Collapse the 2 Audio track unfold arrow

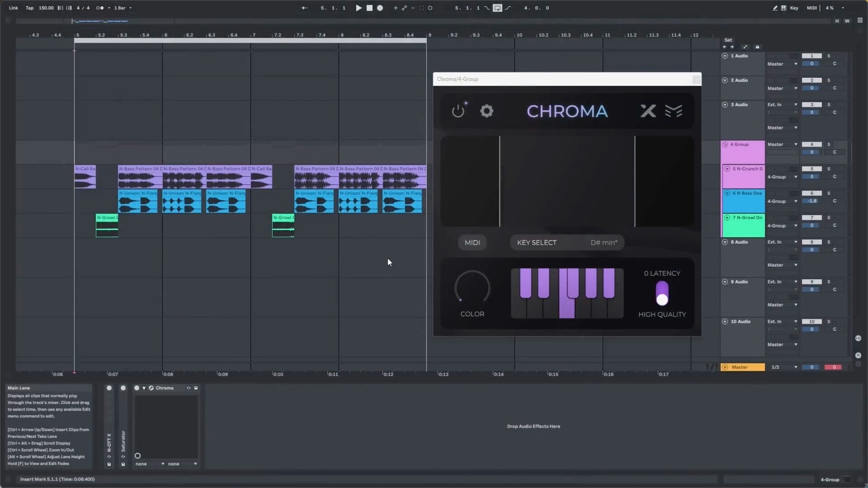pos(725,80)
